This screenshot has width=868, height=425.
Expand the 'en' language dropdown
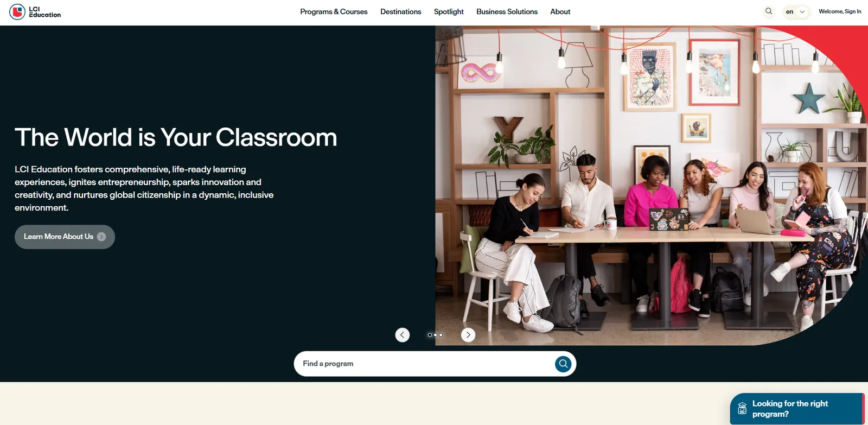(x=796, y=12)
